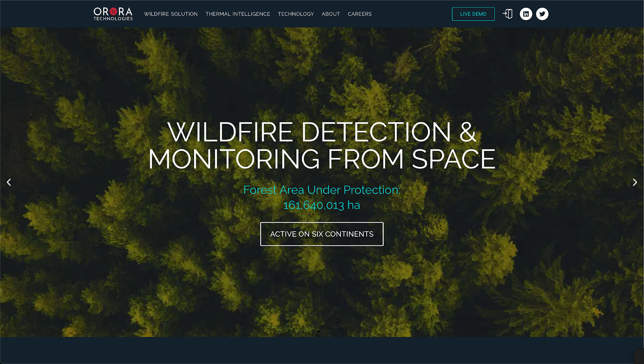Go to previous slide with left arrow

click(9, 182)
